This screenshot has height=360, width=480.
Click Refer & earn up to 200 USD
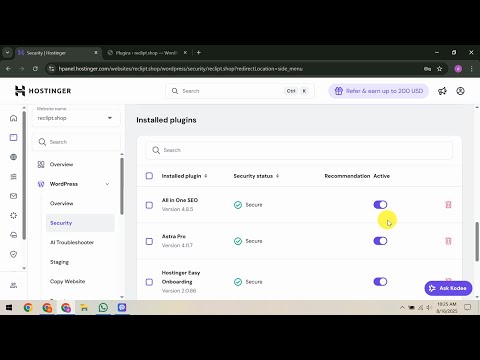pyautogui.click(x=379, y=91)
